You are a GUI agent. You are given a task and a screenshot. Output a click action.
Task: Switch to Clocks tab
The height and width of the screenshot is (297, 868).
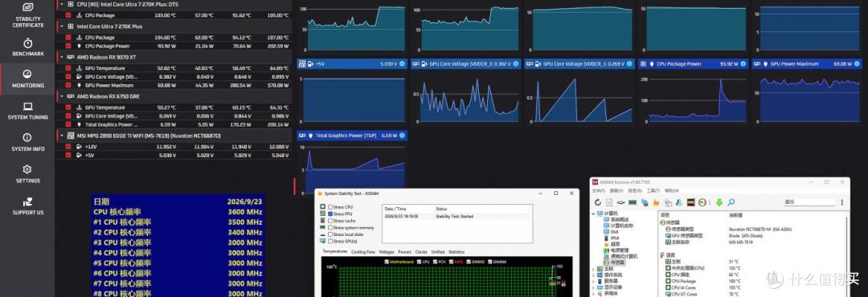click(x=421, y=252)
